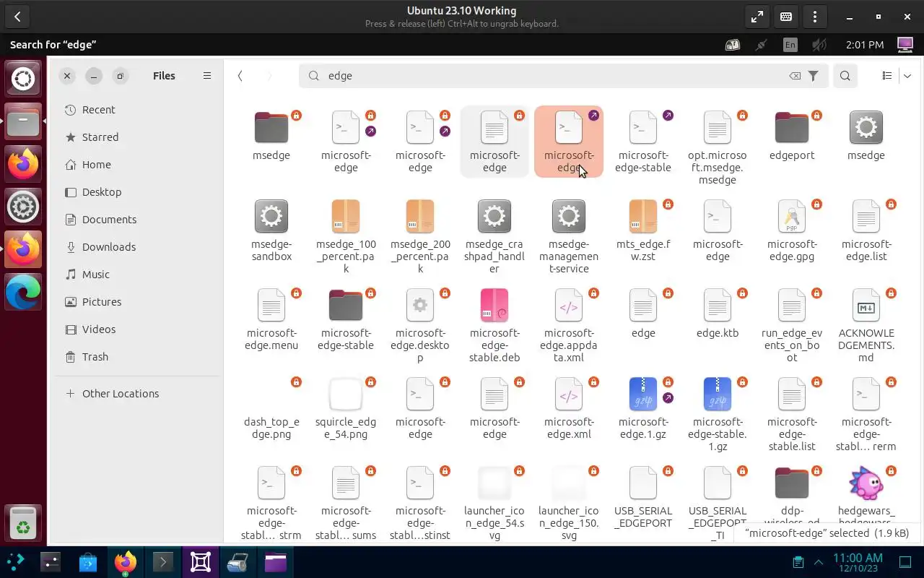Select the microsoft-edge-stable script link

tap(643, 128)
